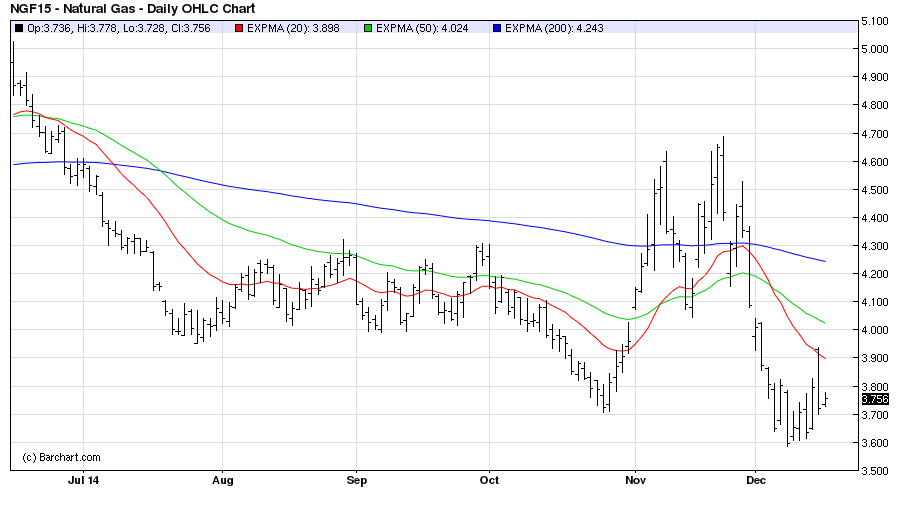Image resolution: width=900 pixels, height=511 pixels.
Task: Click the Sep date axis label
Action: coord(357,480)
